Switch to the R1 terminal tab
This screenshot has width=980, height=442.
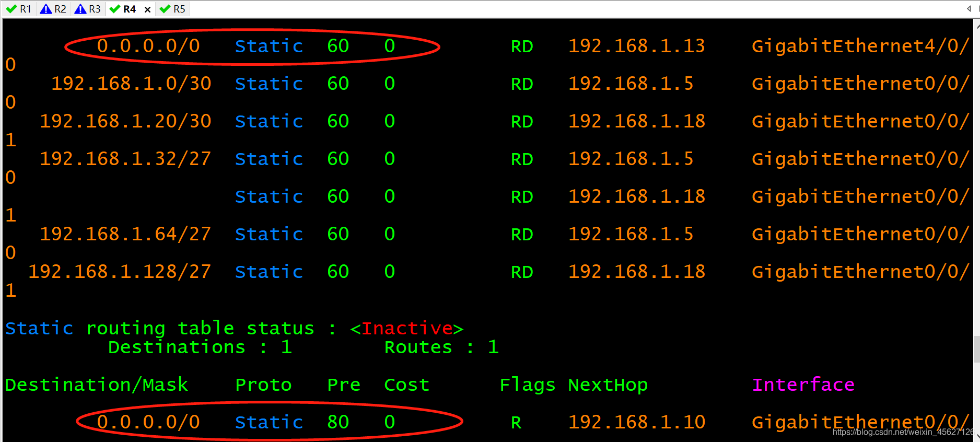point(19,9)
